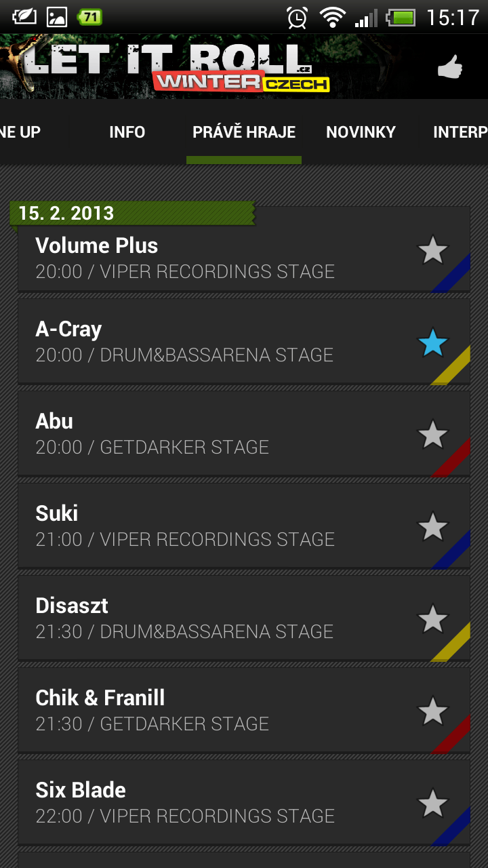This screenshot has width=488, height=868.
Task: Open the INTERPRETI tab at right edge
Action: (x=460, y=132)
